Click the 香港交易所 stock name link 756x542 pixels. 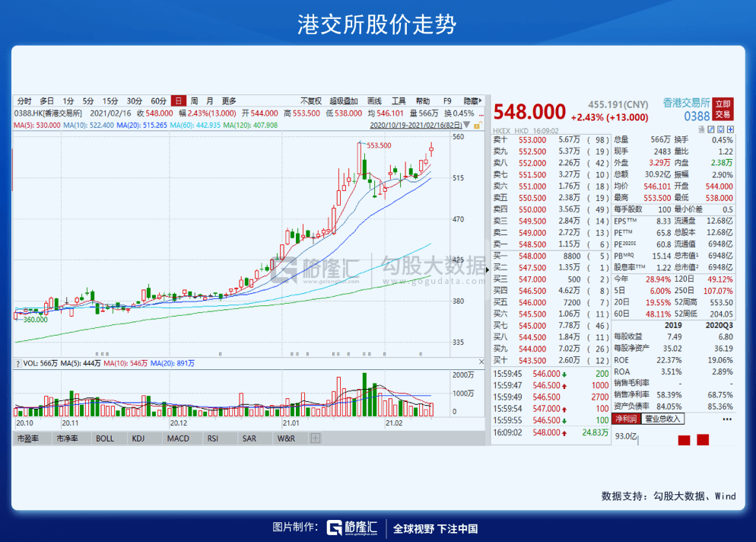click(x=686, y=103)
